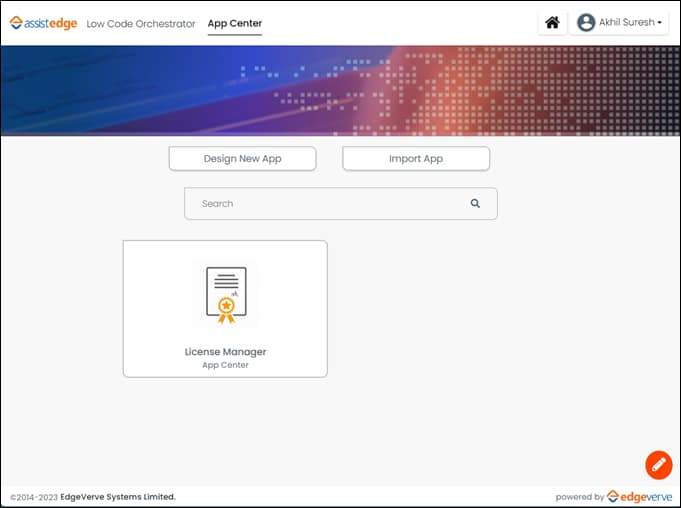Open the Akhil Suresh user name menu
Viewport: 681px width, 508px height.
click(x=627, y=23)
